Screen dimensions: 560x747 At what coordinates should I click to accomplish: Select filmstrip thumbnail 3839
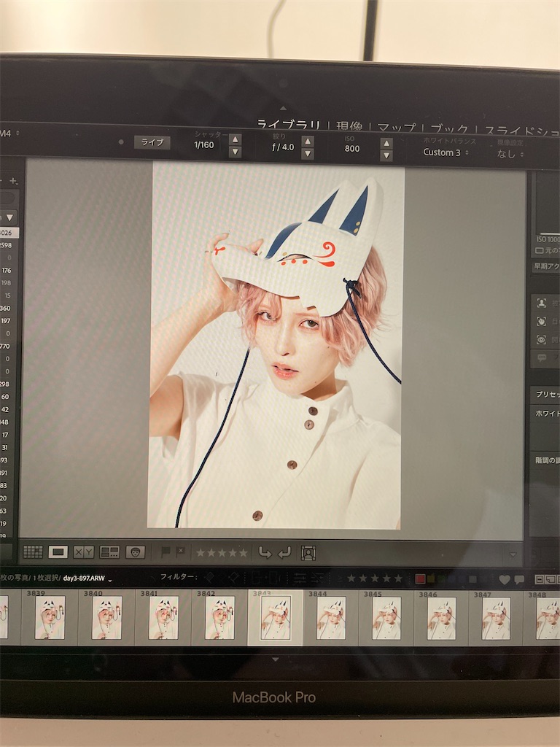[x=50, y=617]
